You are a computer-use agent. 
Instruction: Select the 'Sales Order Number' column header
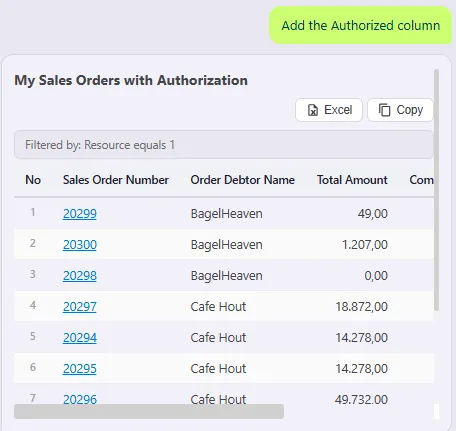(x=116, y=180)
